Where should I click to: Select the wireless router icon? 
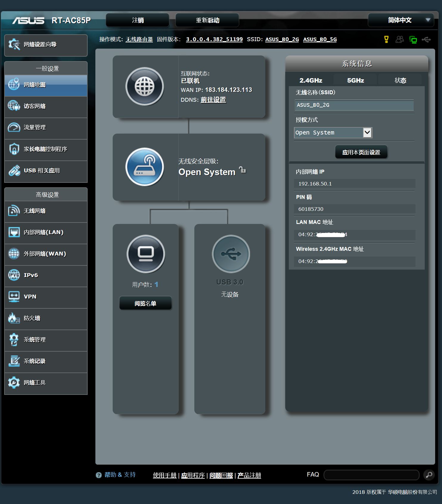coord(145,167)
